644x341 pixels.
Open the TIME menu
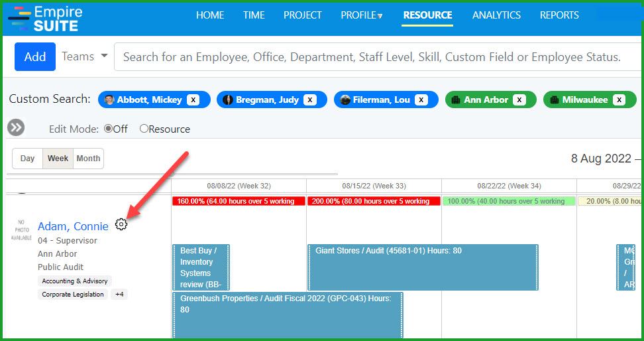253,15
